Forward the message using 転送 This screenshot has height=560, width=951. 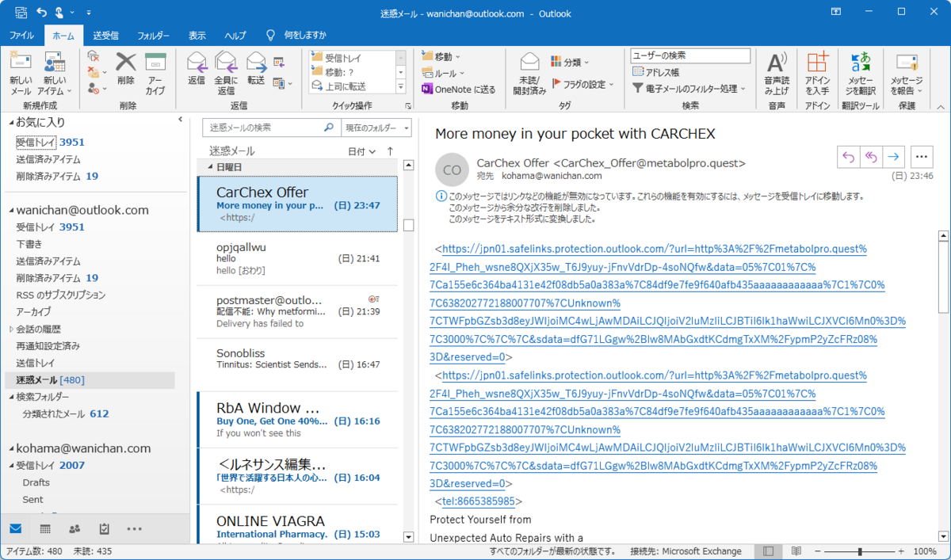point(255,73)
